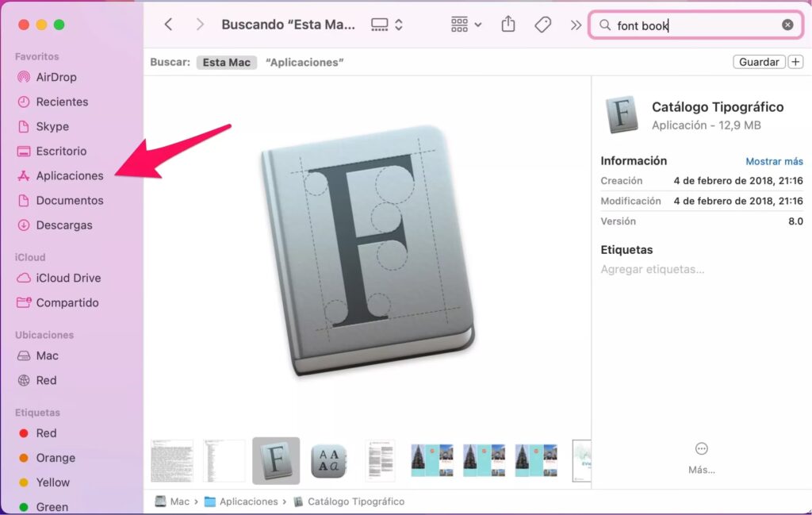Select the Font Book thumbnail with letter F
812x515 pixels.
click(x=276, y=460)
